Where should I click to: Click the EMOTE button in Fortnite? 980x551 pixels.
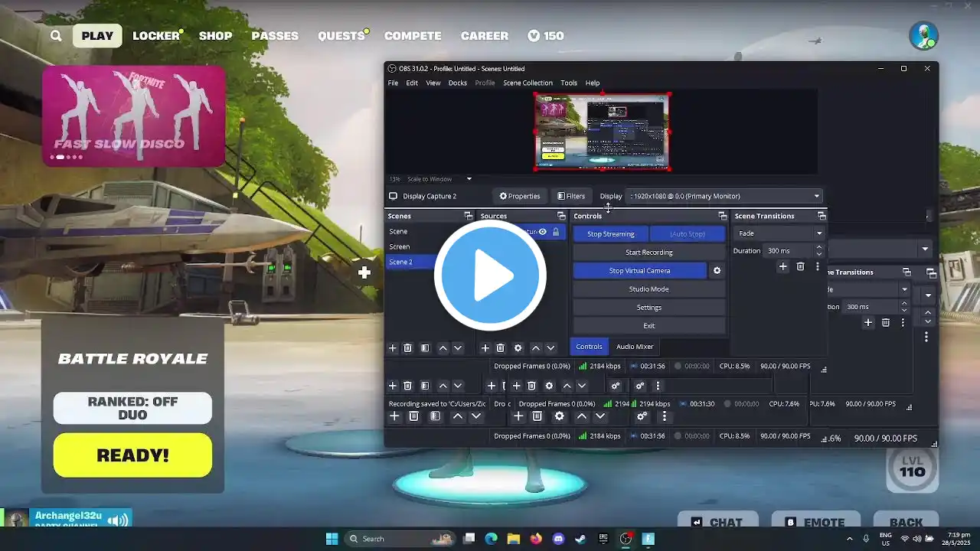pos(815,521)
